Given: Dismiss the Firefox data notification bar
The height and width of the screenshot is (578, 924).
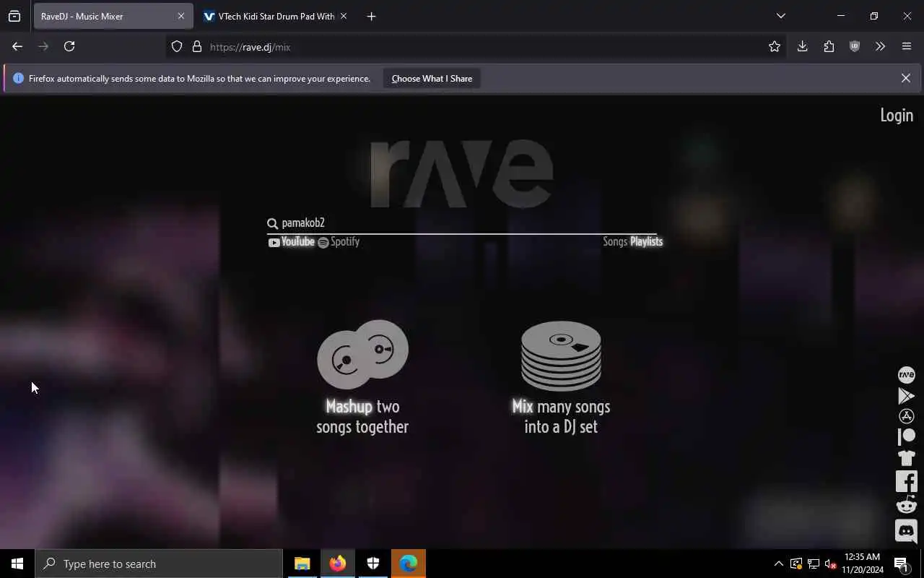Looking at the screenshot, I should (x=905, y=78).
